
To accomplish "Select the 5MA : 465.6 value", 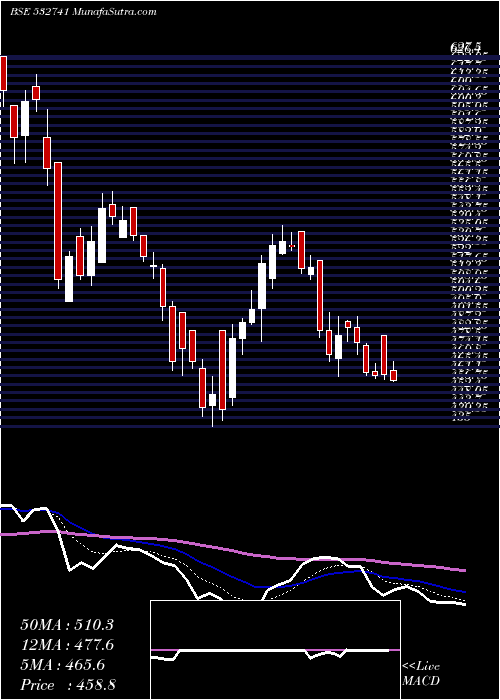I will point(63,665).
